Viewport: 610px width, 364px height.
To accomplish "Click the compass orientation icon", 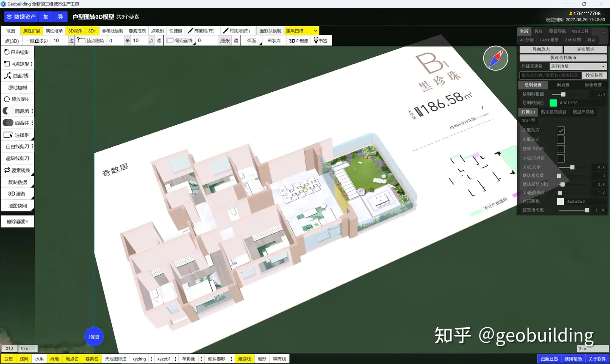I will (x=496, y=58).
